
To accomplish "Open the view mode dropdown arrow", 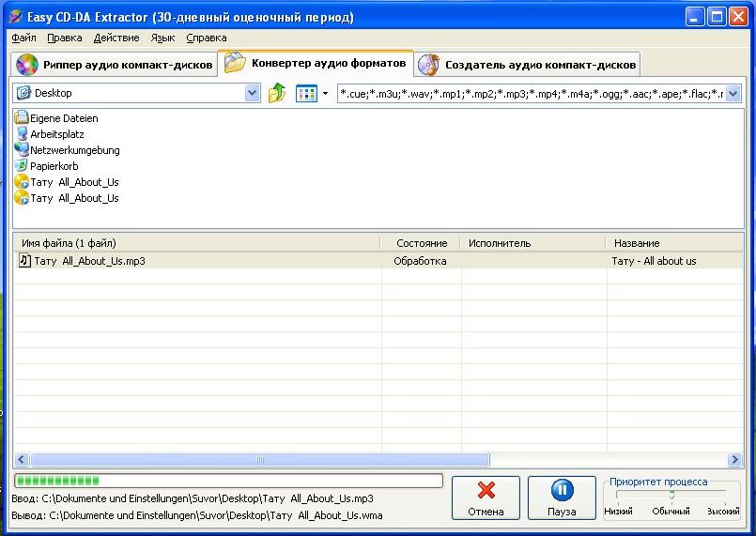I will (x=326, y=93).
